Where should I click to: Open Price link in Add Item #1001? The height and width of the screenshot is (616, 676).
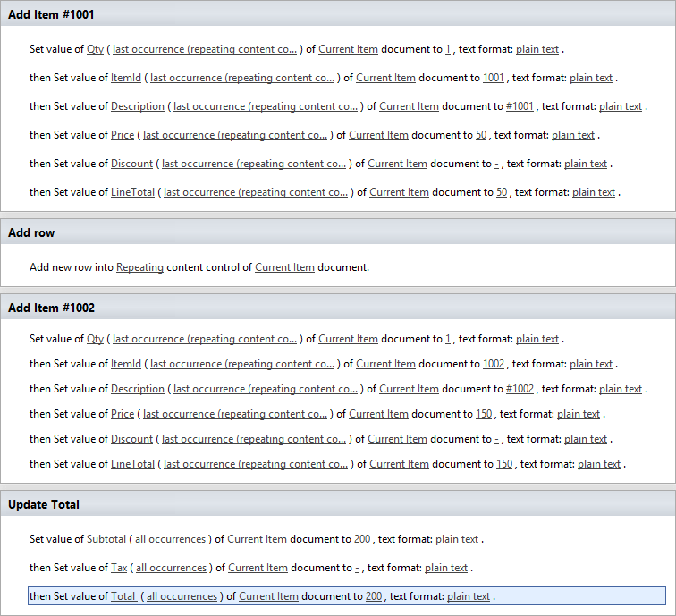pyautogui.click(x=123, y=135)
